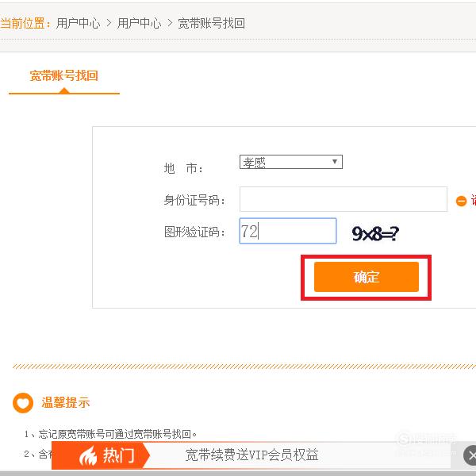This screenshot has width=476, height=476.
Task: Click the flame icon in 热门 banner
Action: tap(88, 456)
